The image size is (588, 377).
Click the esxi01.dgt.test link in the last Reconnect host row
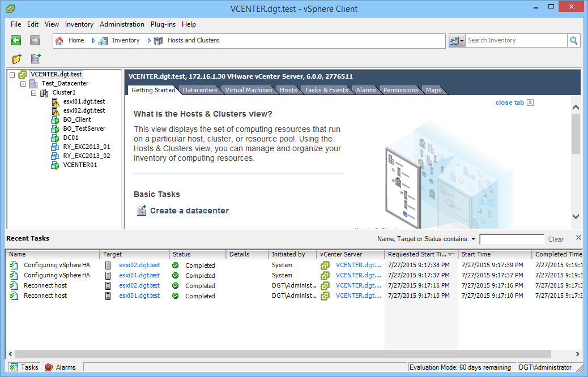[139, 296]
